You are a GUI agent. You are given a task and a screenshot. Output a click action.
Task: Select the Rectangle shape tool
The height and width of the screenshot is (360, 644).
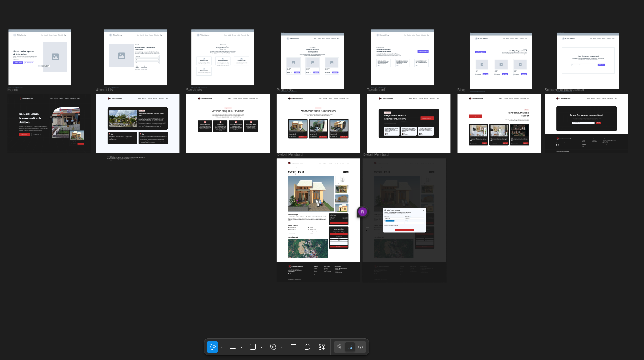[253, 347]
